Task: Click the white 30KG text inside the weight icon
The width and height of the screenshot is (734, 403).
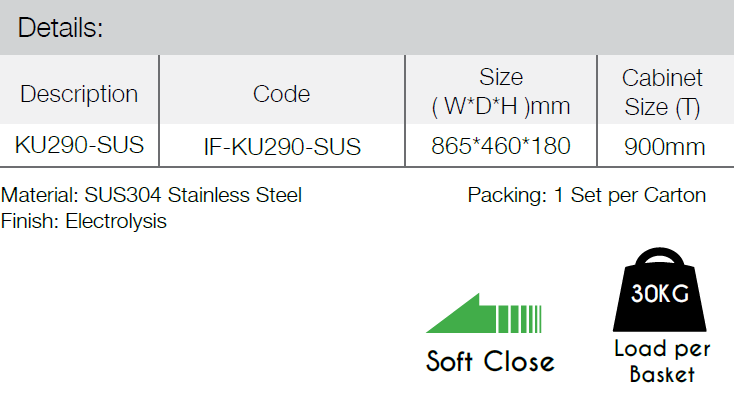Action: point(660,293)
